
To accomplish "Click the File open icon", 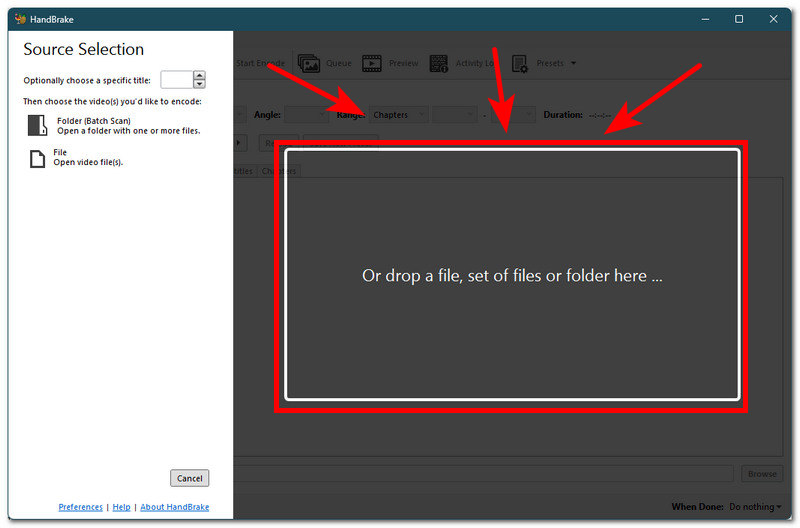I will (38, 157).
